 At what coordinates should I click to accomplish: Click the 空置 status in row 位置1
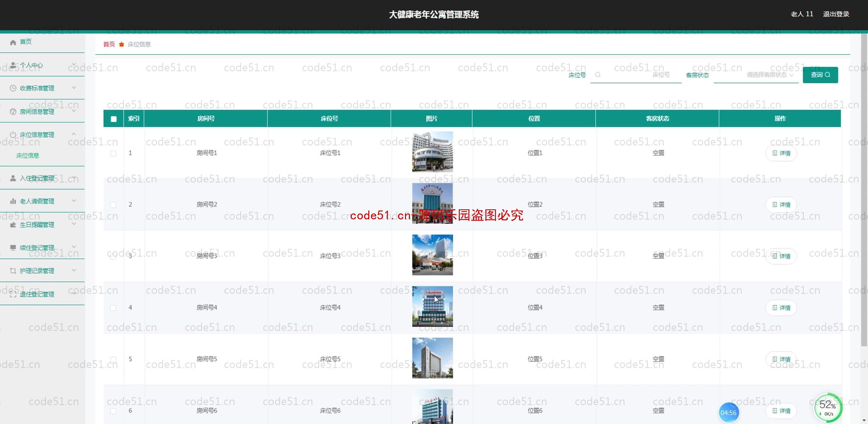(x=658, y=153)
